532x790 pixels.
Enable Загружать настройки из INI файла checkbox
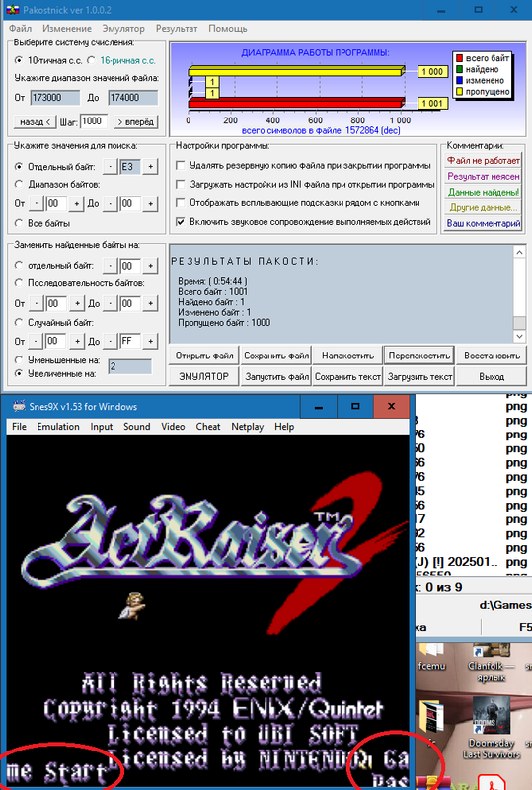[x=180, y=185]
